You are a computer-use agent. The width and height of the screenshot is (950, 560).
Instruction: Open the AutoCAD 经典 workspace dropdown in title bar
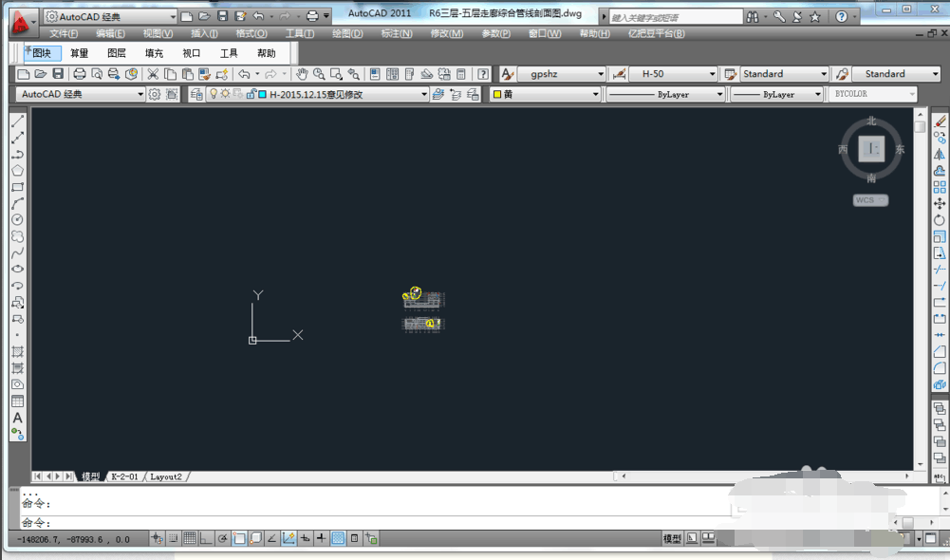click(x=110, y=16)
